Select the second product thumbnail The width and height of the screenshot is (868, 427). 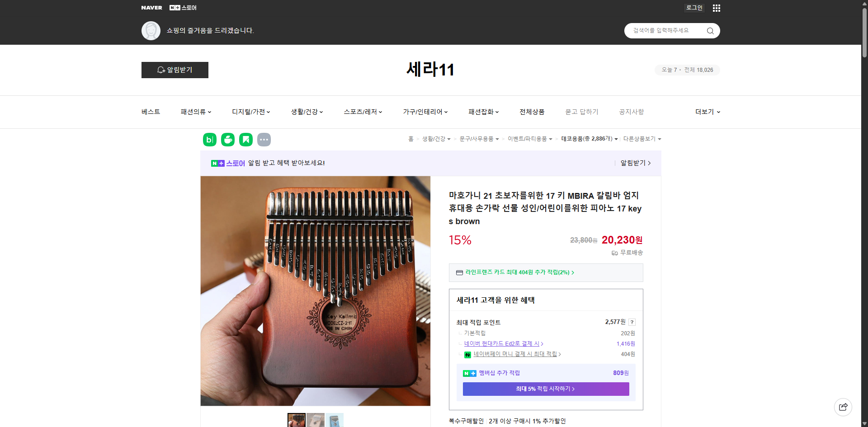pyautogui.click(x=316, y=420)
